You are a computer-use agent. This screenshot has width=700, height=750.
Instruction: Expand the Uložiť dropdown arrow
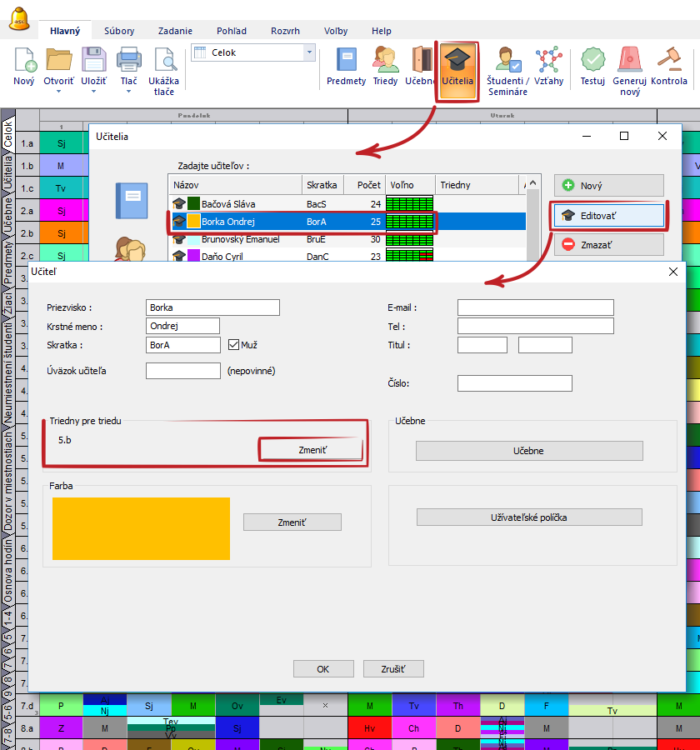[x=93, y=92]
